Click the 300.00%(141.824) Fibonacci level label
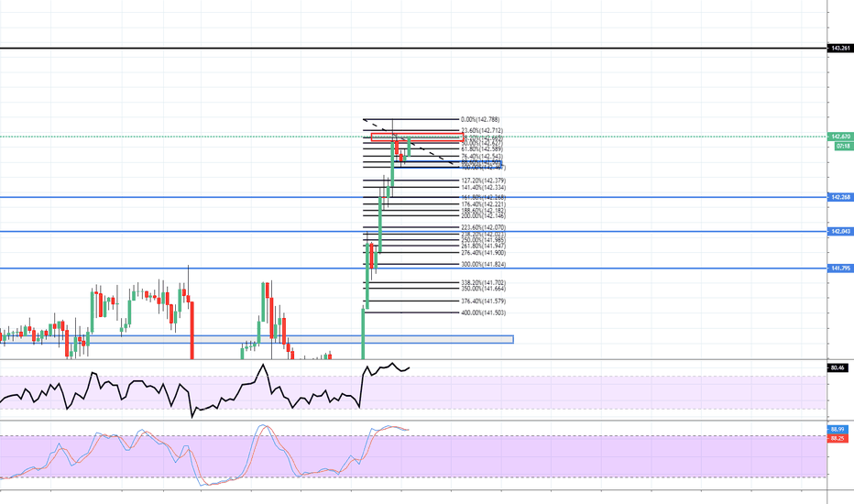 click(484, 264)
